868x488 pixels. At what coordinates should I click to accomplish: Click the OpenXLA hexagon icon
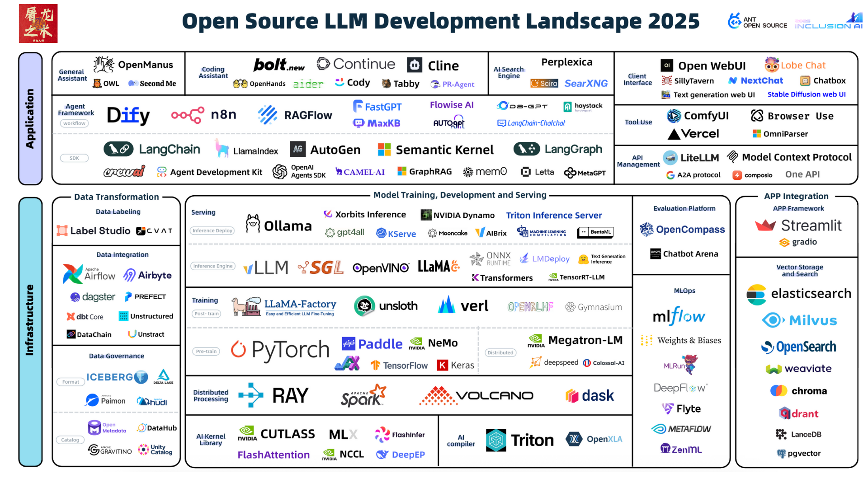(x=574, y=439)
